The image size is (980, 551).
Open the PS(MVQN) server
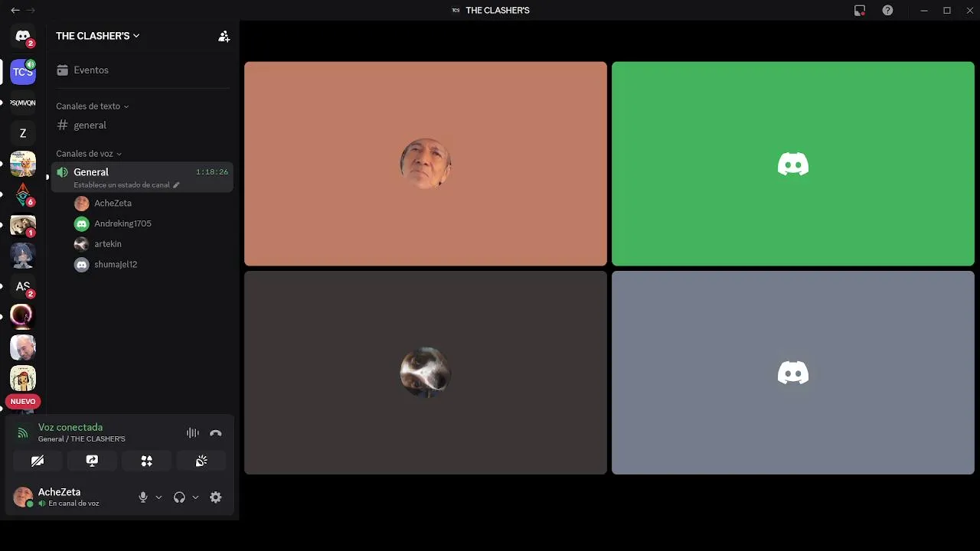coord(23,103)
